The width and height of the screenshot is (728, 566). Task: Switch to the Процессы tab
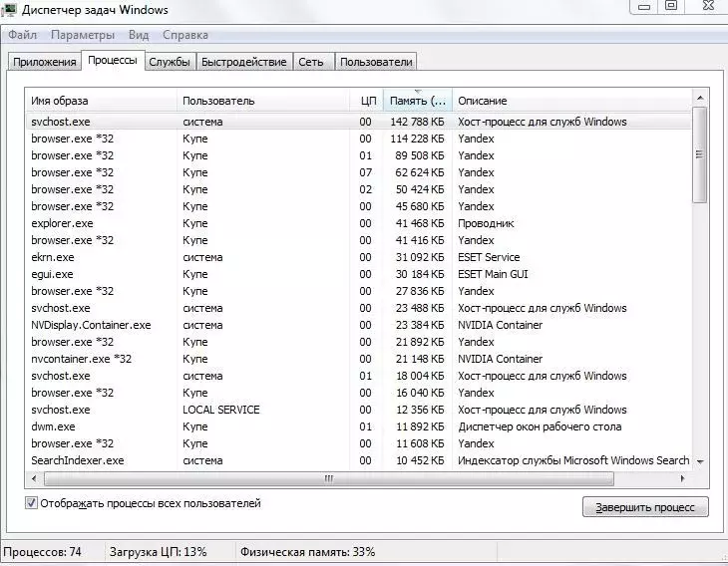click(x=113, y=61)
